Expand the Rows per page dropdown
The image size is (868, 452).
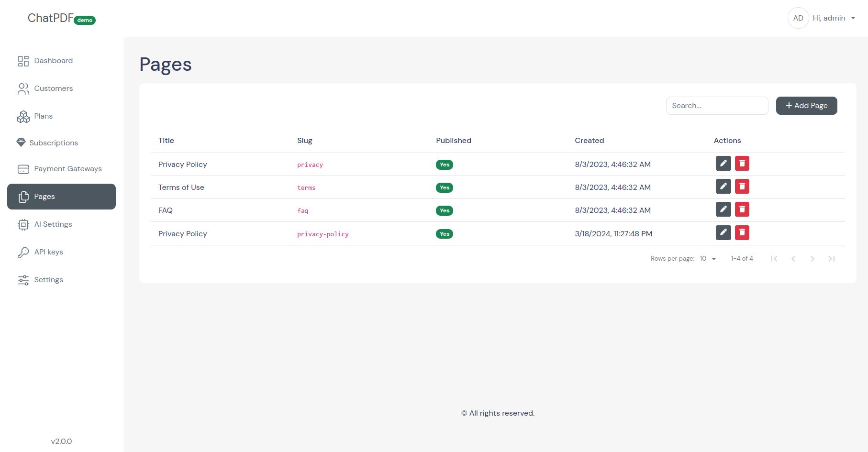708,259
